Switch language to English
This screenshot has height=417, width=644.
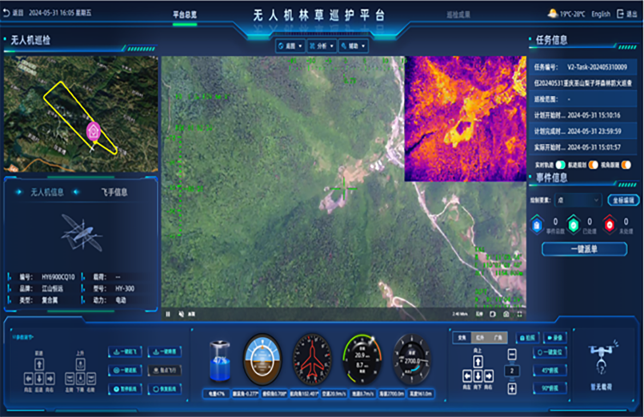(600, 14)
